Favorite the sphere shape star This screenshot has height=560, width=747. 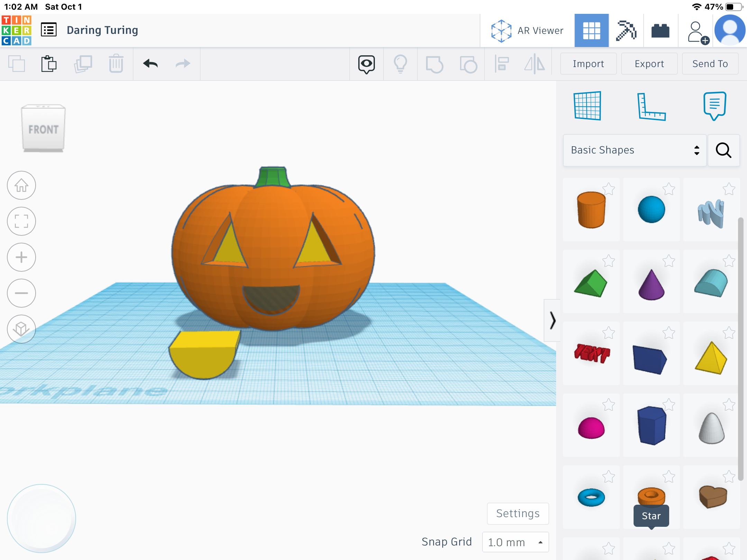coord(669,189)
